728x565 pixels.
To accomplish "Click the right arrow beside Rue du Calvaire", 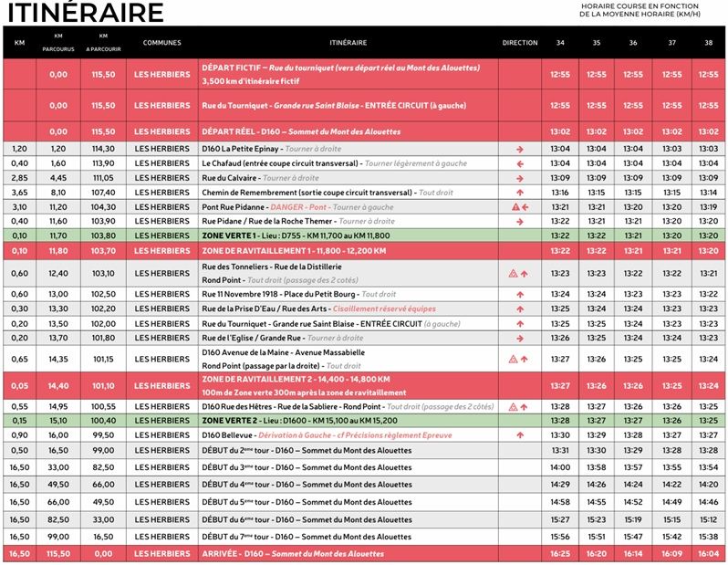I will pyautogui.click(x=519, y=178).
